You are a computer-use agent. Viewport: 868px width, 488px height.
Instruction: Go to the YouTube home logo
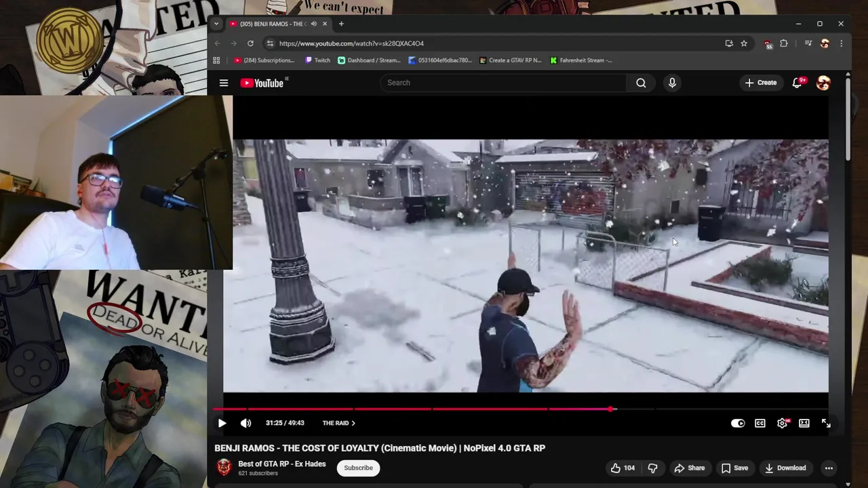(264, 83)
